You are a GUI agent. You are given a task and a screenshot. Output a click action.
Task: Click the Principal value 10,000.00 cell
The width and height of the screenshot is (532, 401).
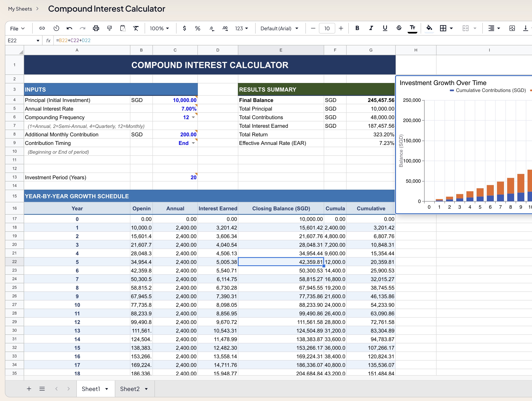175,100
